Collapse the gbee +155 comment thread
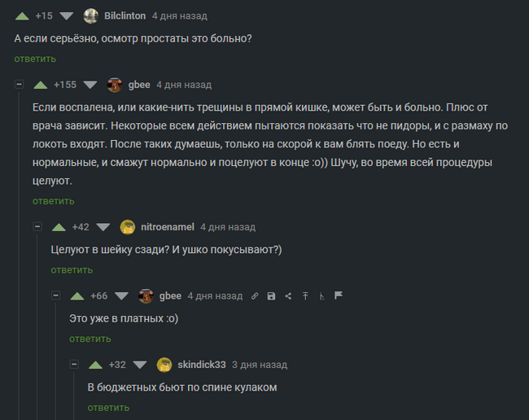Image resolution: width=529 pixels, height=420 pixels. click(x=20, y=85)
